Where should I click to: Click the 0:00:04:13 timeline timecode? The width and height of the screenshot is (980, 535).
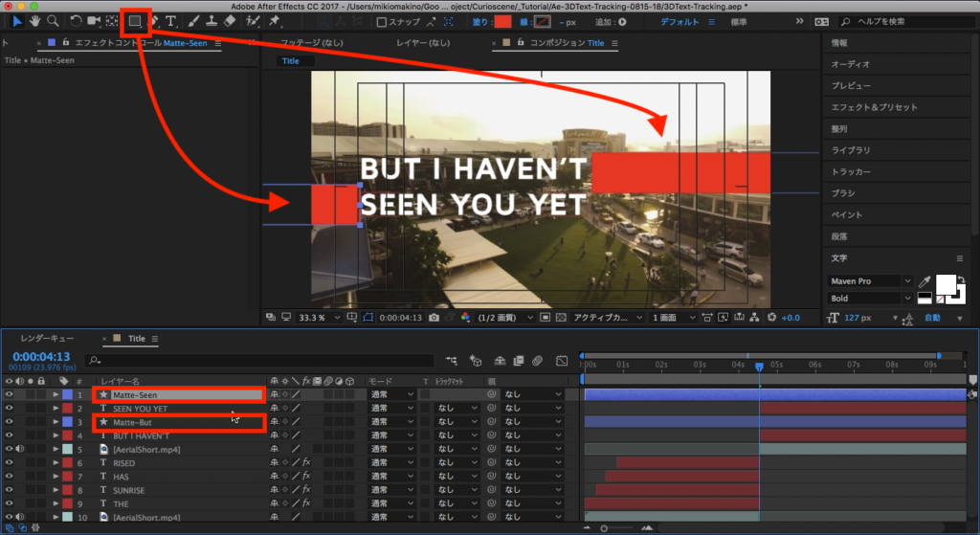point(39,356)
